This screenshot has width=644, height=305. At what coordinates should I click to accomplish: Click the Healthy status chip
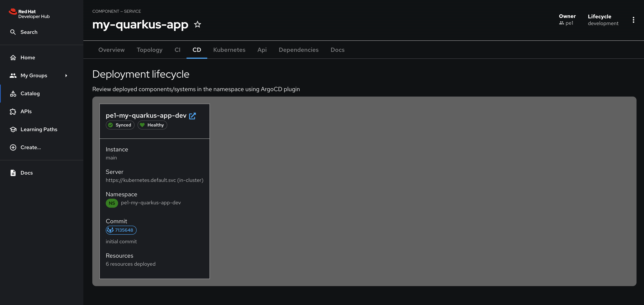pos(152,125)
